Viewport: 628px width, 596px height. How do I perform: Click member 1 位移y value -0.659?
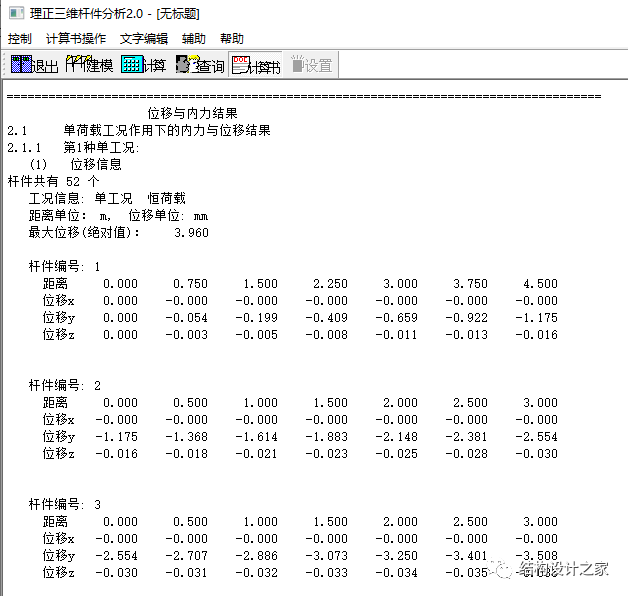(397, 318)
